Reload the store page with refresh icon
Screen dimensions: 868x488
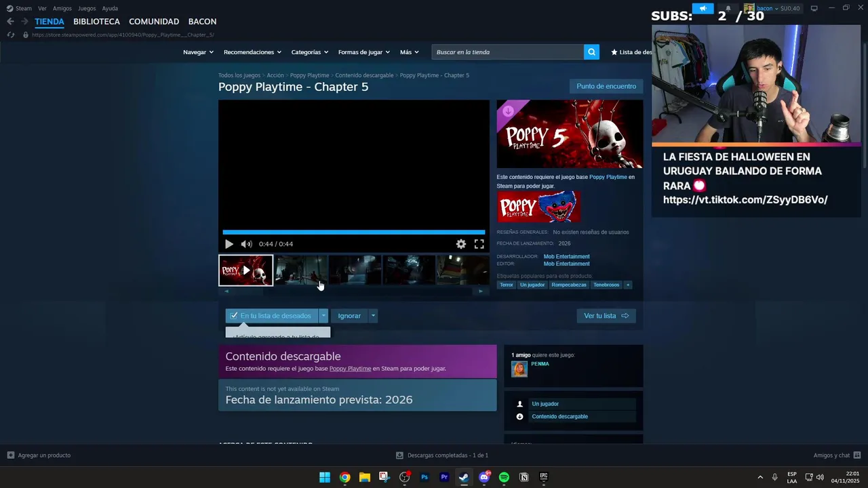(10, 35)
